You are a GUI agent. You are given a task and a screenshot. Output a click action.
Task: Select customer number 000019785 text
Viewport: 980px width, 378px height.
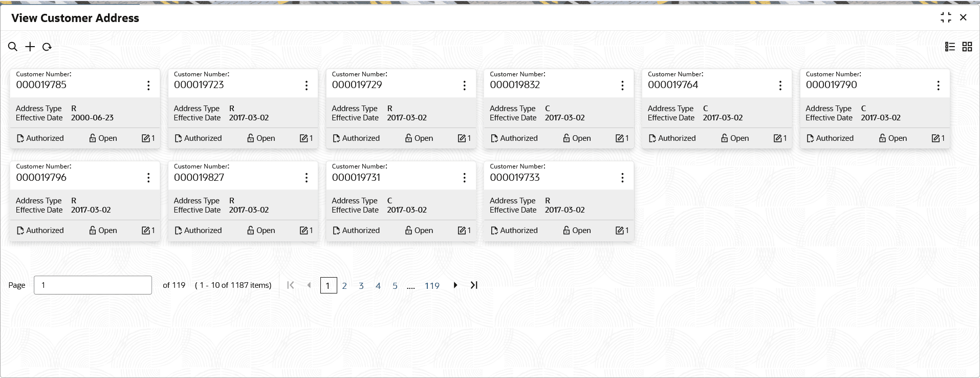point(41,85)
